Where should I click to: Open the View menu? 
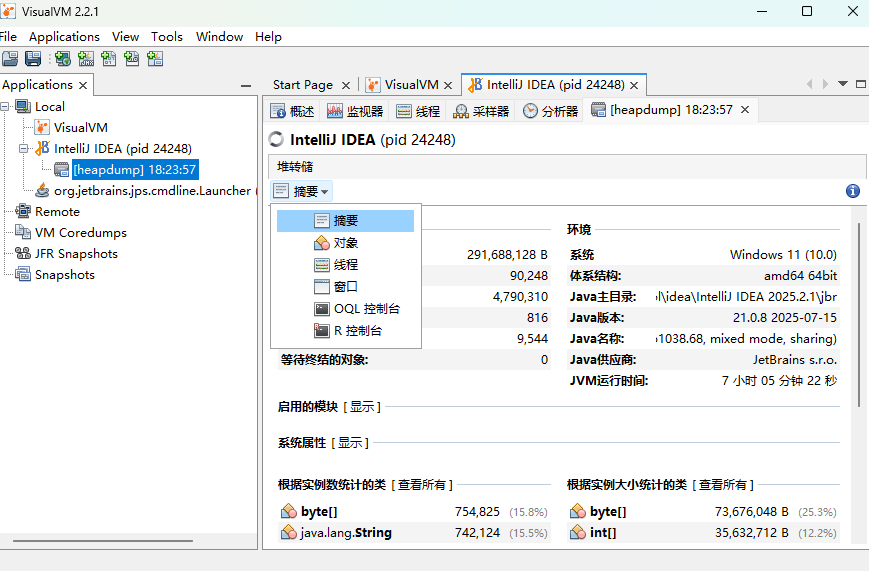coord(125,37)
